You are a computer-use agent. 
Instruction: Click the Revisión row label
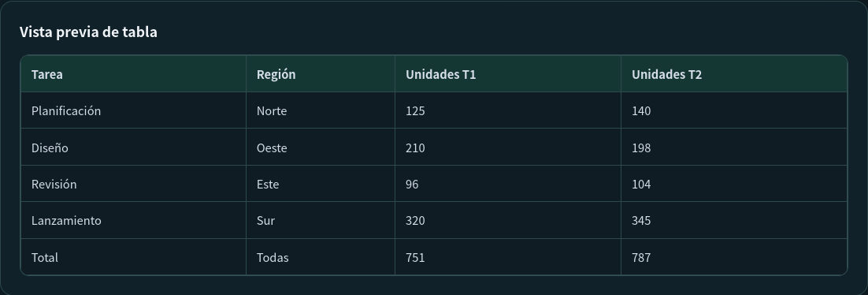coord(133,184)
